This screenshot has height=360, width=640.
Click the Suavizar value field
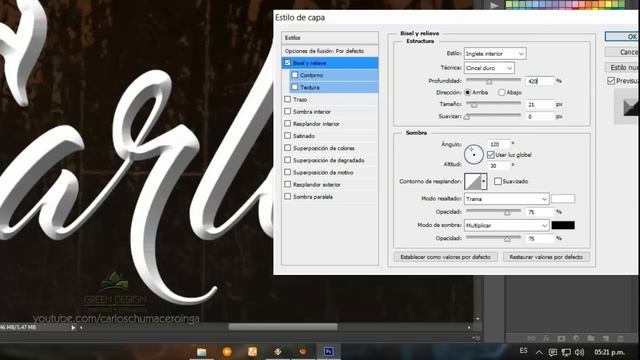(x=540, y=116)
